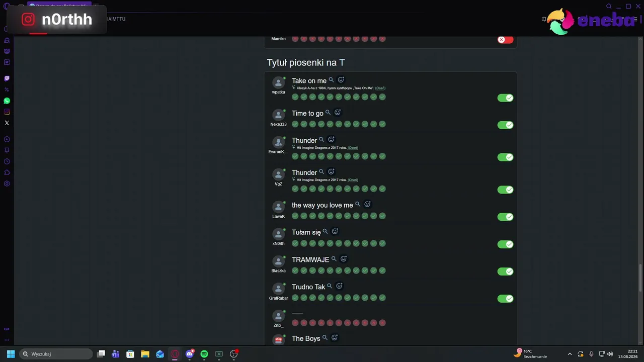Open X (Twitter) in the browser sidebar
Viewport: 644px width, 362px height.
click(x=7, y=123)
